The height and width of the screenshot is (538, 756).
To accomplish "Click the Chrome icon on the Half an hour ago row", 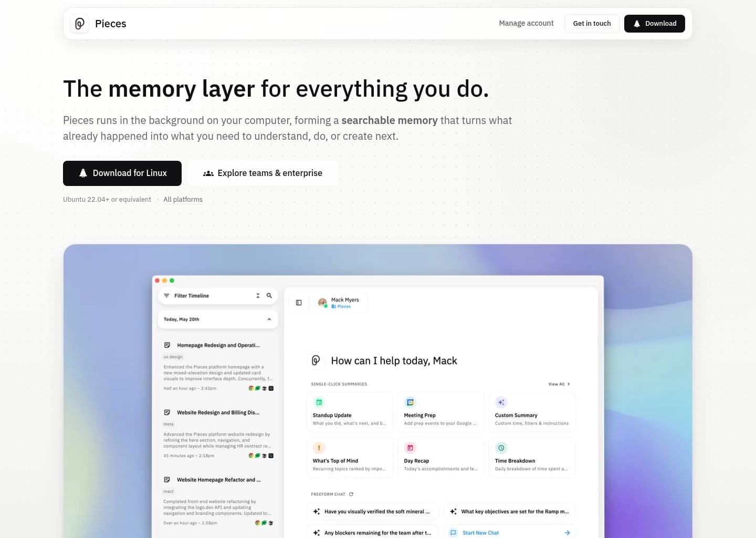I will click(x=251, y=388).
